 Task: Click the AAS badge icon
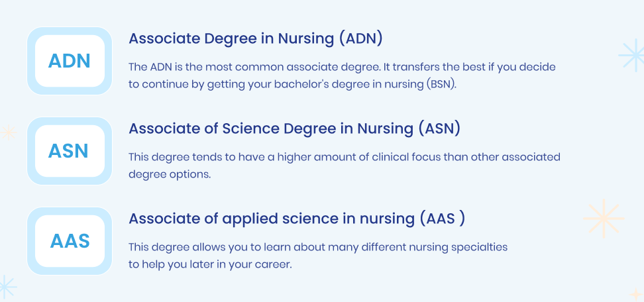point(70,241)
